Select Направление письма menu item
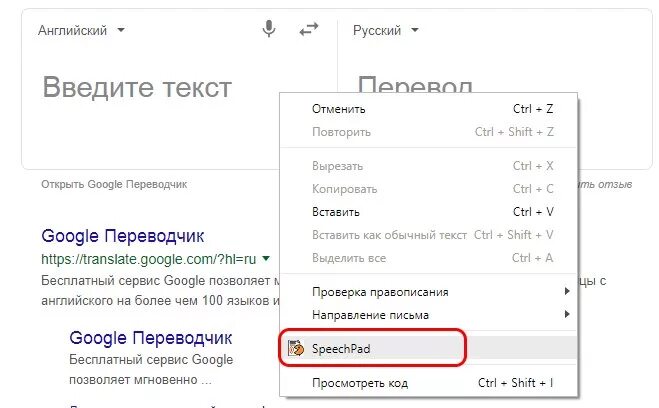 (429, 314)
